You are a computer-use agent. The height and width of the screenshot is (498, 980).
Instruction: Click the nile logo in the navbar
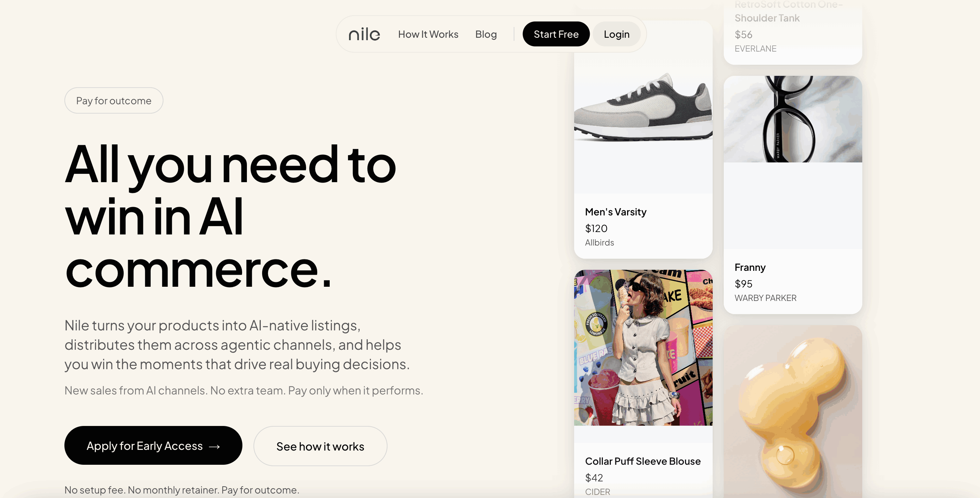pyautogui.click(x=364, y=34)
